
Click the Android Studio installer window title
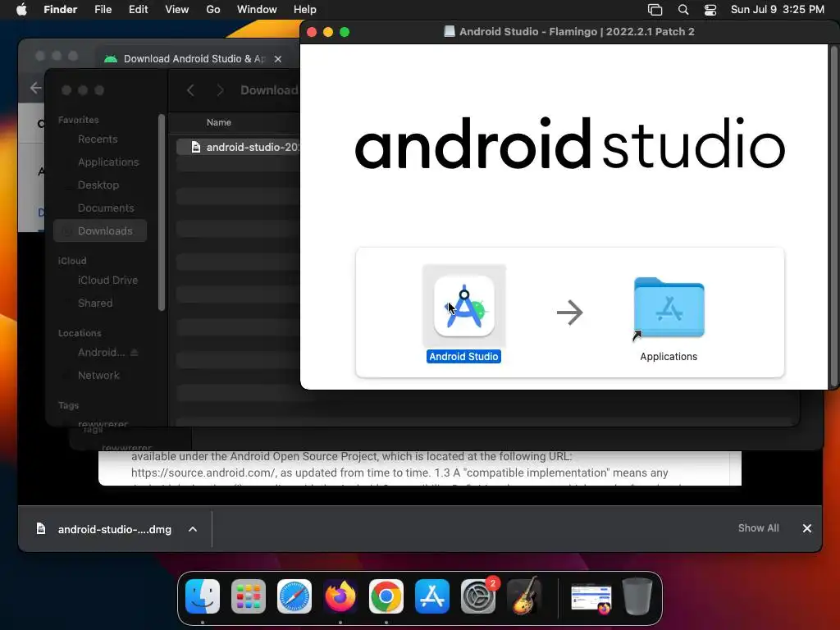[577, 32]
